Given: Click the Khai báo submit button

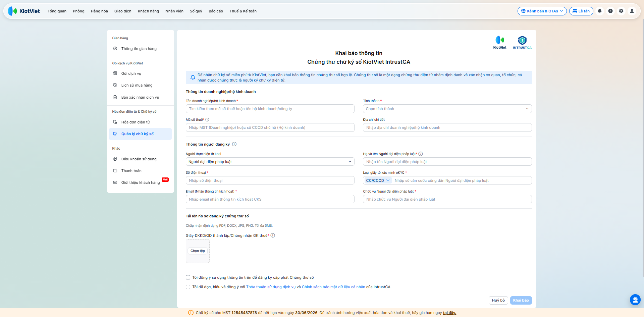Looking at the screenshot, I should 521,300.
